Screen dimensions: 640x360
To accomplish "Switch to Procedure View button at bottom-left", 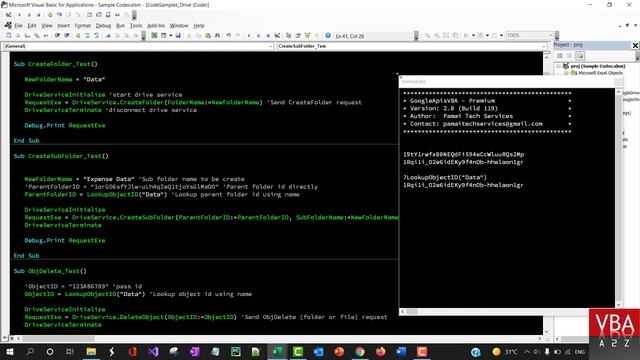I will 5,338.
